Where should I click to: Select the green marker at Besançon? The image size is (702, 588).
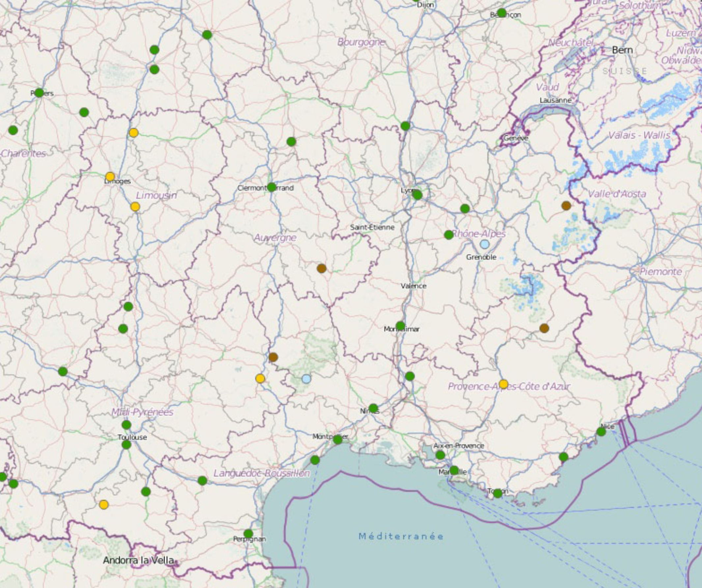pos(501,13)
